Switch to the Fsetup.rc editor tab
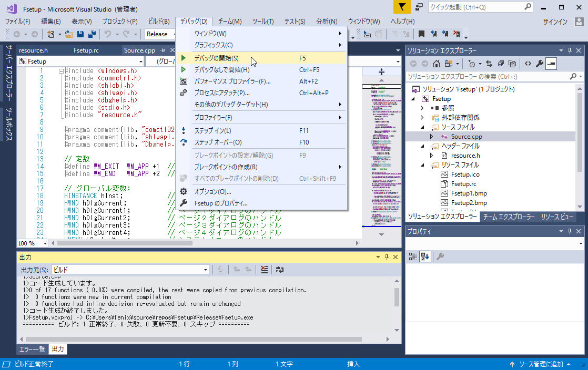Screen dimensions: 588x370 point(86,50)
